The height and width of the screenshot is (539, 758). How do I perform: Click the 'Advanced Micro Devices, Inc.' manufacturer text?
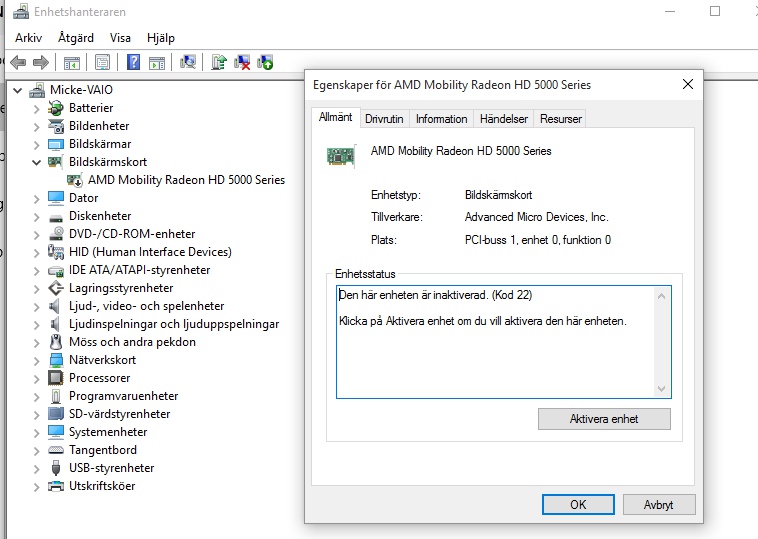click(x=537, y=217)
